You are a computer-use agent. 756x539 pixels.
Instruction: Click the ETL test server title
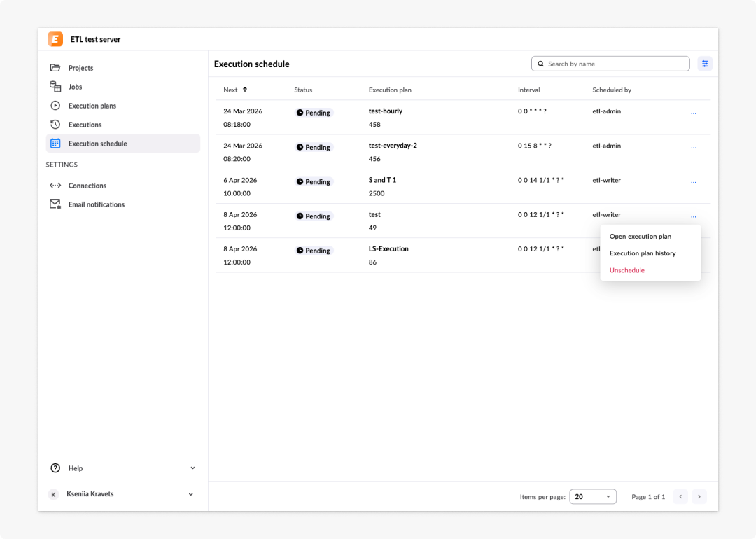tap(95, 39)
